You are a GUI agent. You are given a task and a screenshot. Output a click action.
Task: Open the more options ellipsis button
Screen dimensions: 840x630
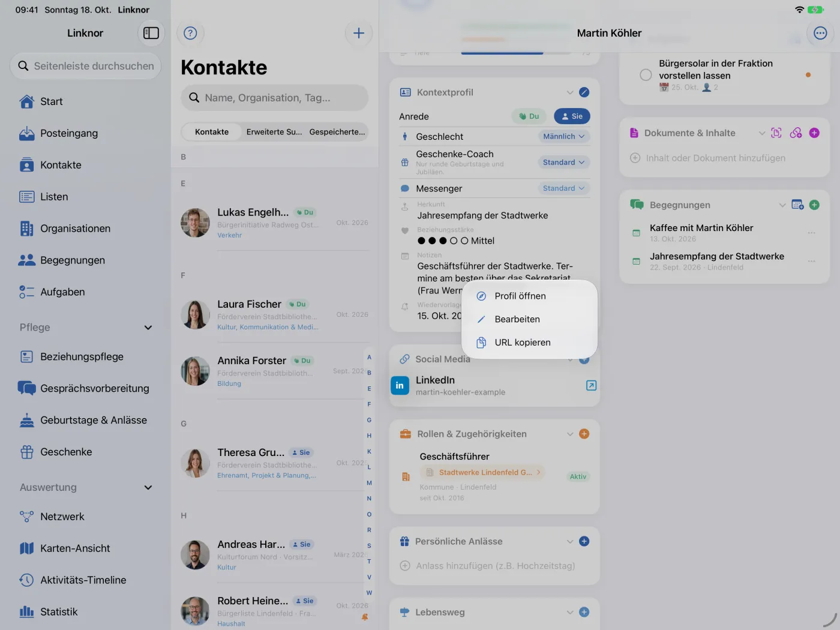tap(820, 33)
